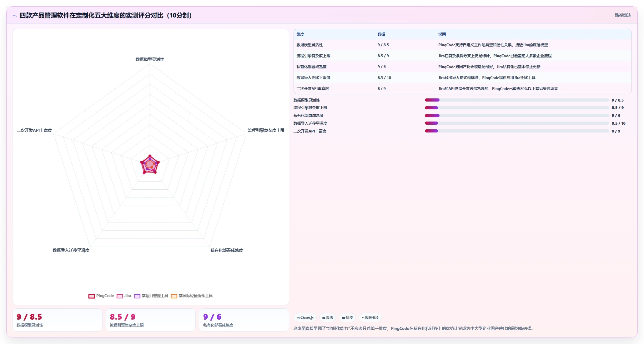Click table row cell 私有化部署成熟度
This screenshot has height=344, width=644.
click(311, 67)
